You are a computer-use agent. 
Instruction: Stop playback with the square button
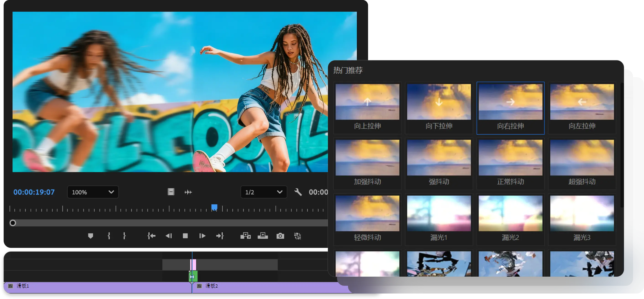tap(185, 236)
